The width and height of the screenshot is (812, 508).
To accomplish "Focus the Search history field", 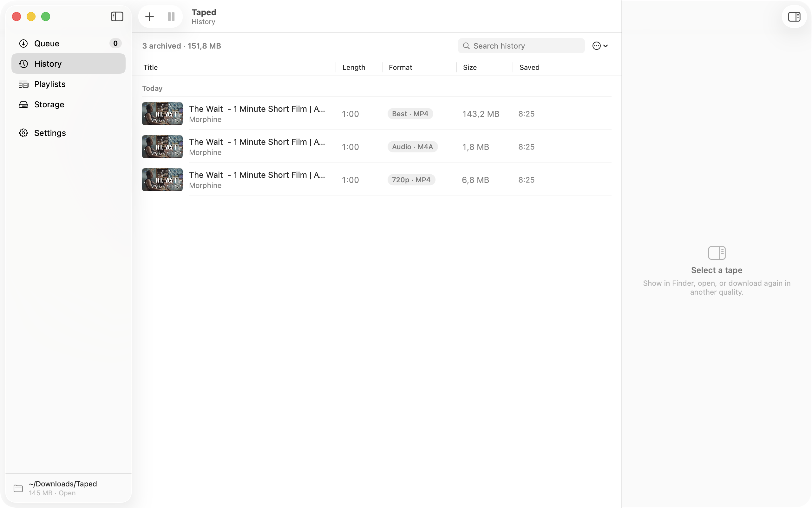I will pyautogui.click(x=521, y=46).
